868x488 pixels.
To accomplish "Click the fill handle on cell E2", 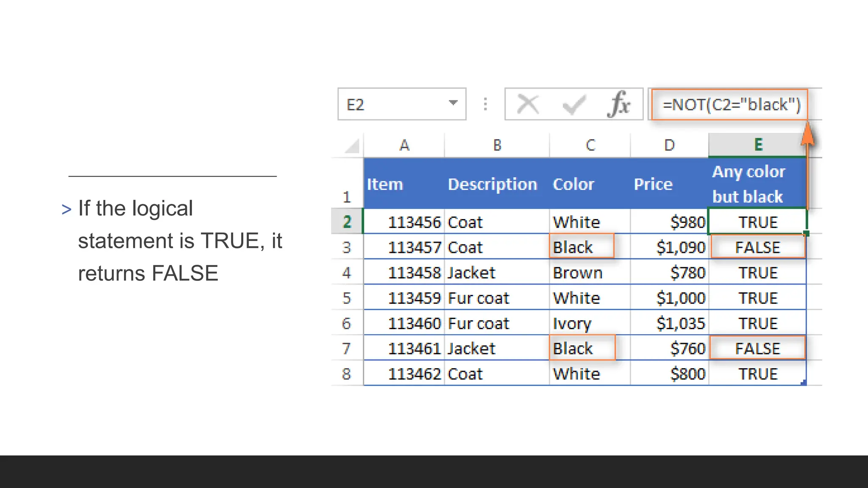I will click(x=806, y=233).
